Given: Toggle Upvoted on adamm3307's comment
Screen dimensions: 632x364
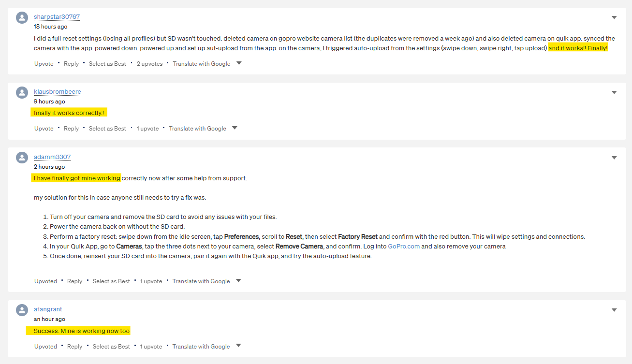Looking at the screenshot, I should [45, 281].
